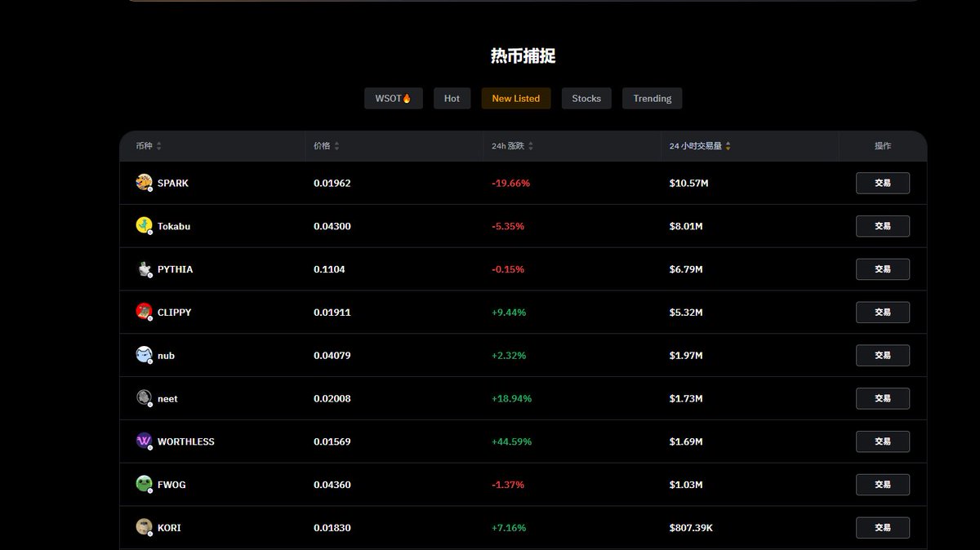Click the 操作 column header
This screenshot has height=550, width=980.
883,146
